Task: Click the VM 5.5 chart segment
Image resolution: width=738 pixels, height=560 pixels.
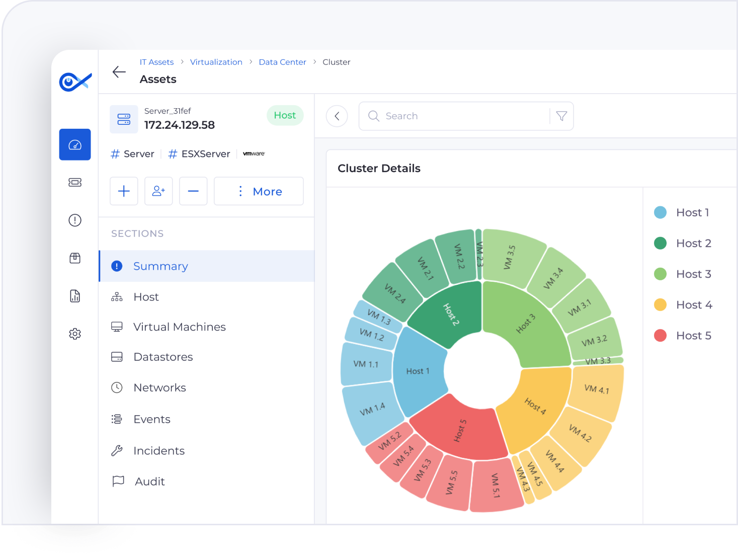Action: tap(452, 483)
